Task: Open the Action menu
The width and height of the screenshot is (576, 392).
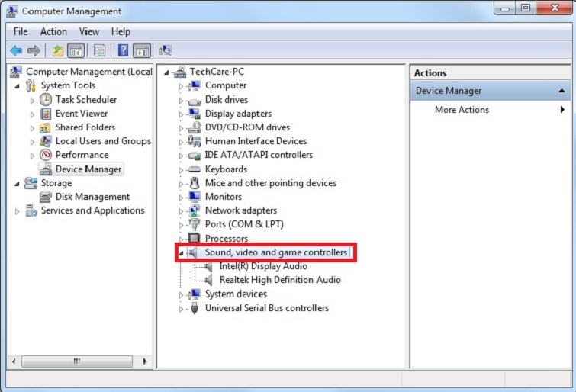Action: pyautogui.click(x=53, y=31)
